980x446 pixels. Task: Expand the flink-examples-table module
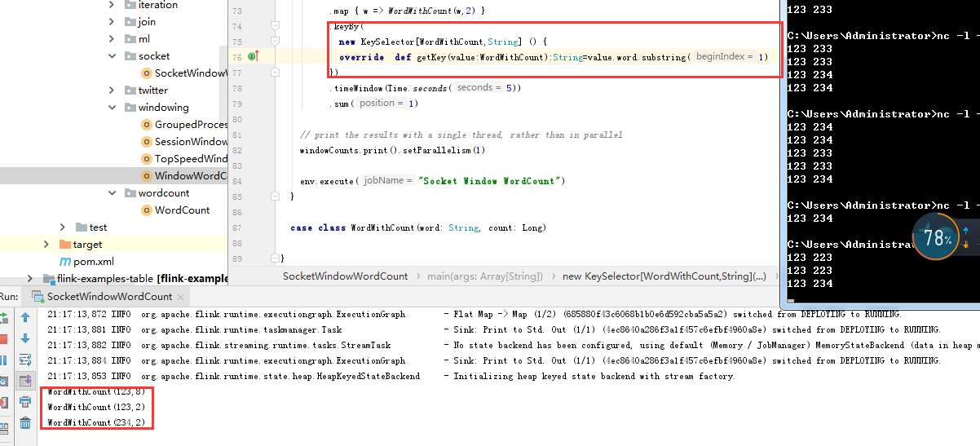tap(30, 279)
